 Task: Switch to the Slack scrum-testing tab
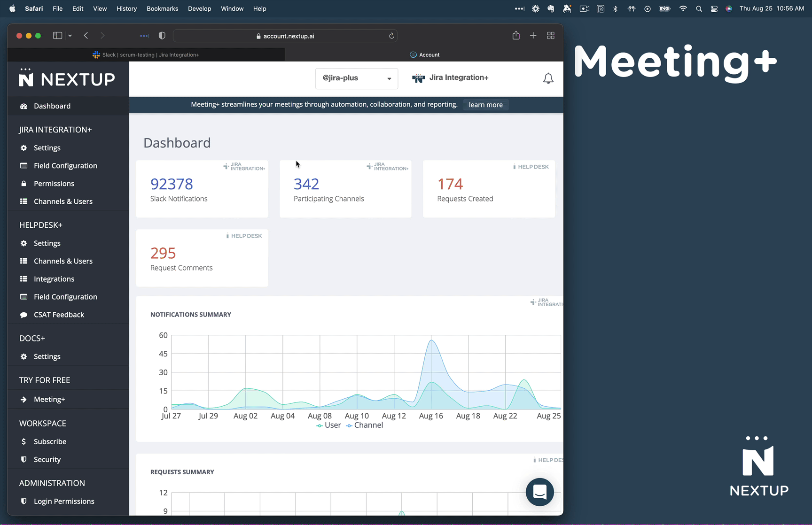pos(146,55)
